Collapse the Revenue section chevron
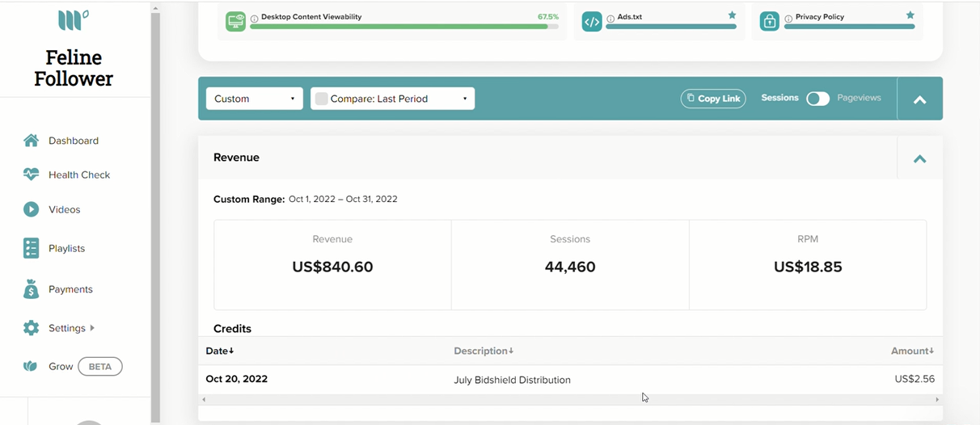 tap(919, 158)
